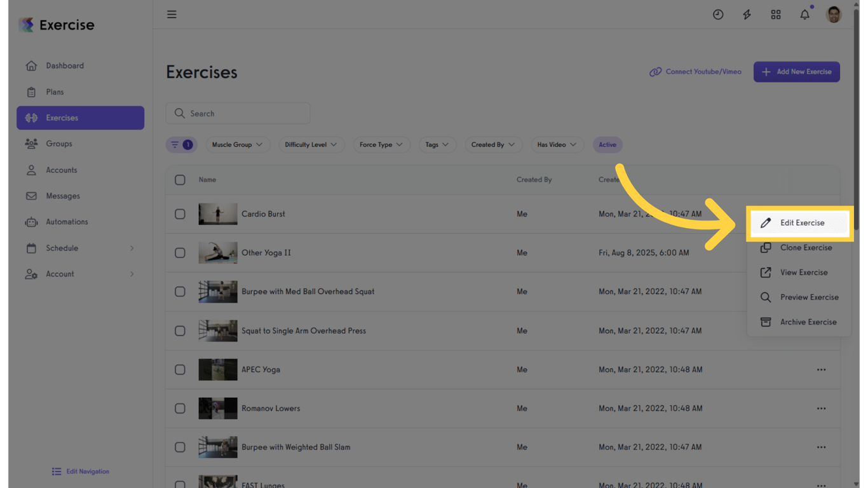Viewport: 868px width, 488px height.
Task: Open the three-dot menu for APEC Yoga
Action: [x=821, y=370]
